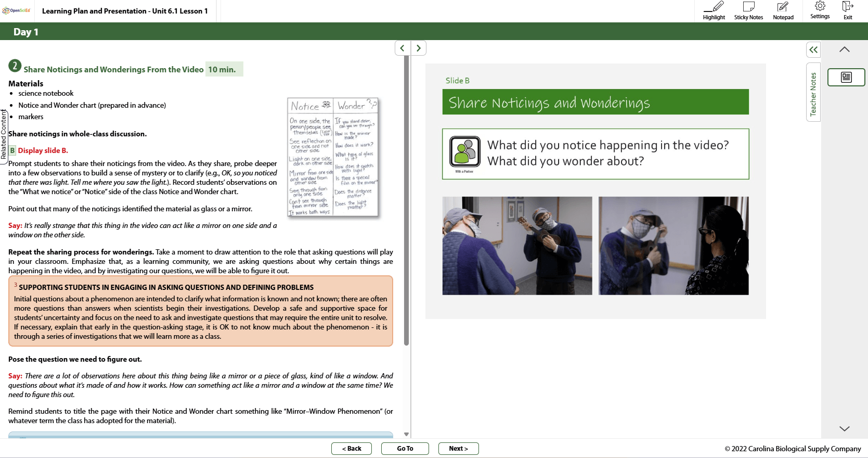Move up in the right thumbnail panel

(845, 49)
